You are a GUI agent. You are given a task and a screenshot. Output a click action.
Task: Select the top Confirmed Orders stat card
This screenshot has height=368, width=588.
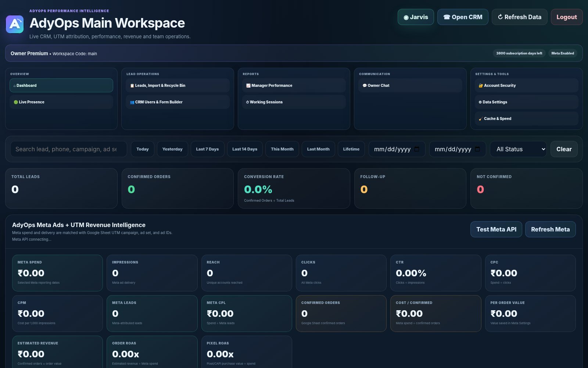click(x=178, y=188)
